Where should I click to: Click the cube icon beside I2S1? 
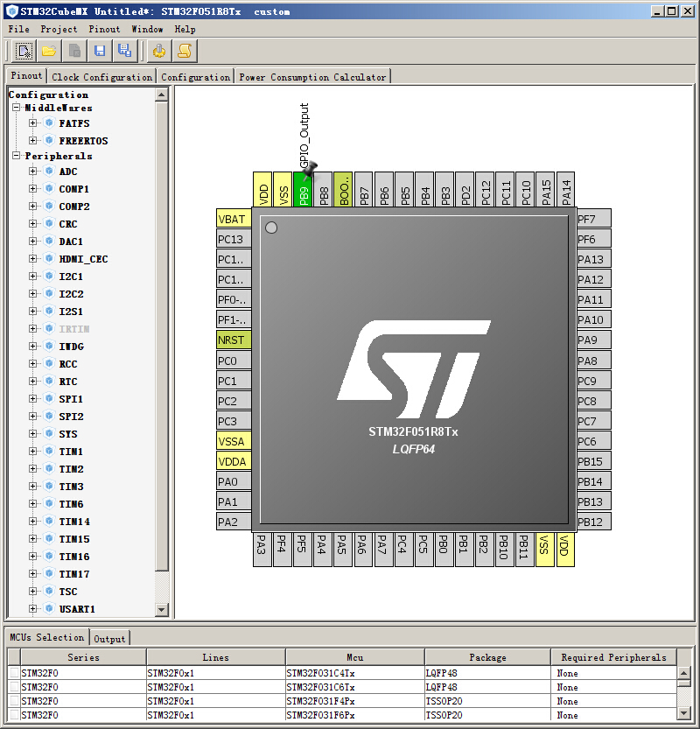[49, 311]
